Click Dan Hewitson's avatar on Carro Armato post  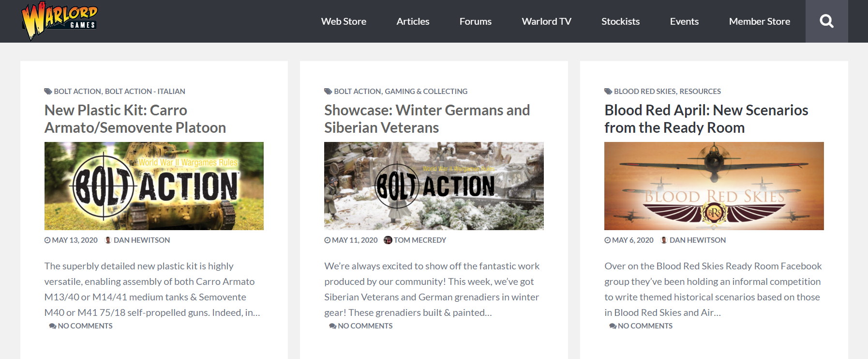click(108, 240)
